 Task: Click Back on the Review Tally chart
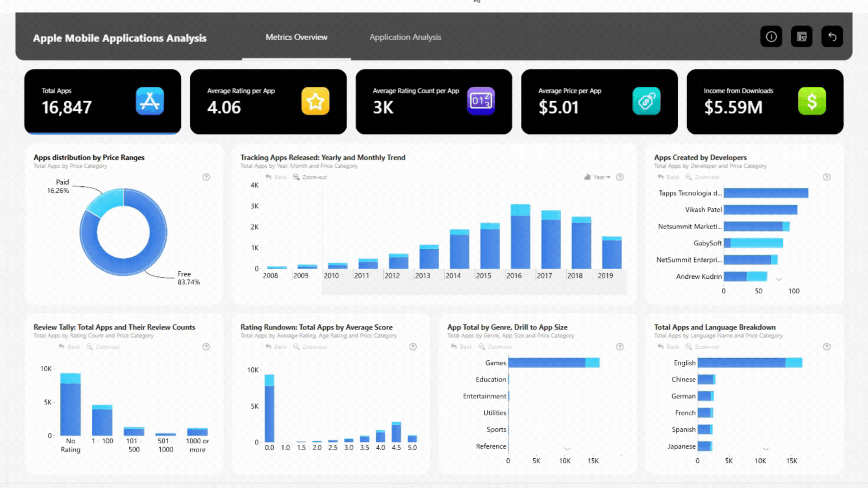[69, 347]
